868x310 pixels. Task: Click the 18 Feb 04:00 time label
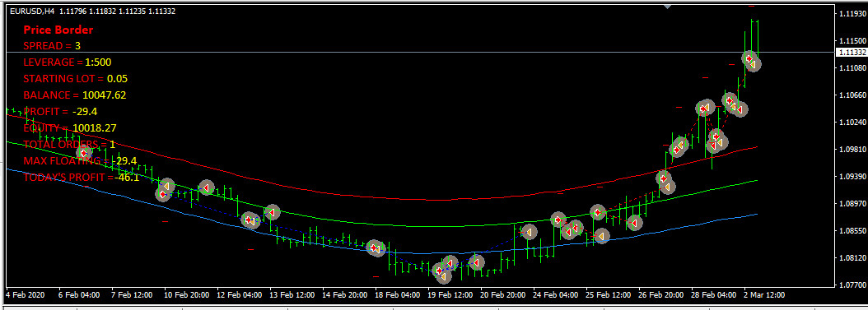click(398, 295)
